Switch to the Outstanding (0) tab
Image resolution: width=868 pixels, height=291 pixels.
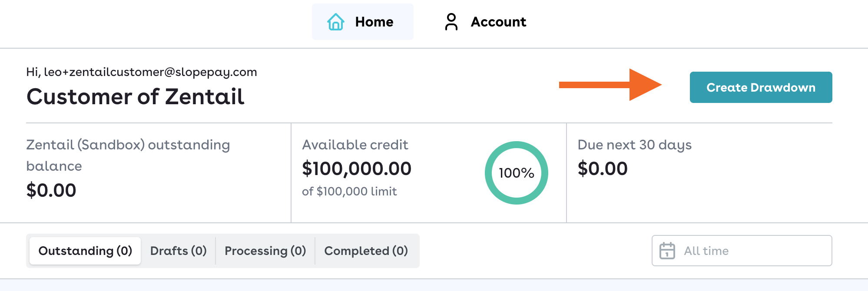[x=85, y=251]
